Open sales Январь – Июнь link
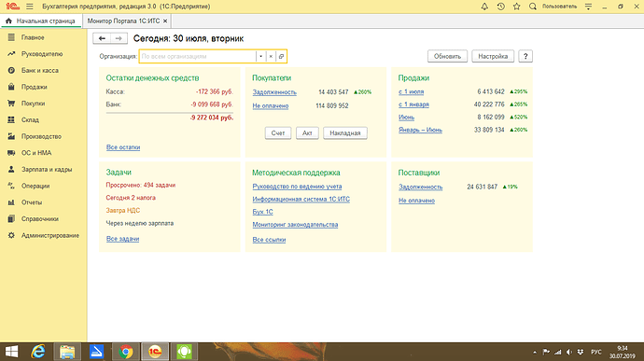 [420, 130]
